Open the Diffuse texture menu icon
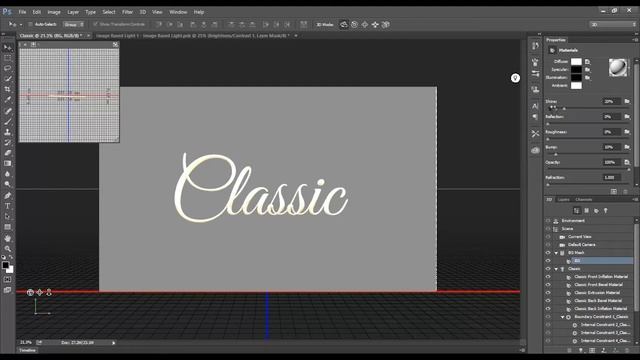 587,62
